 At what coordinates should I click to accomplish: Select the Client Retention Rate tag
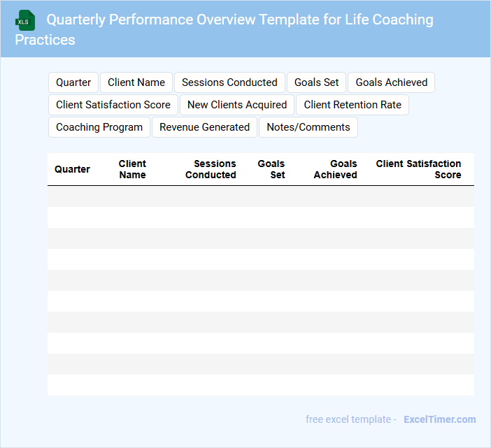click(353, 105)
